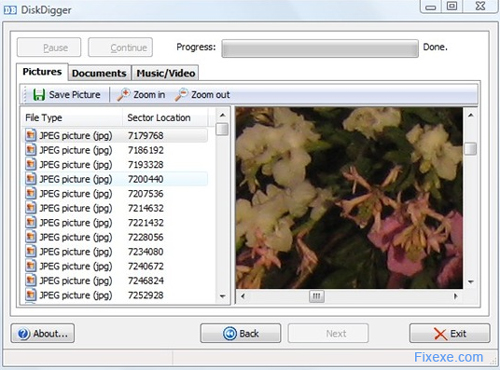Click file list scrollbar up arrow
The height and width of the screenshot is (370, 500).
pos(222,115)
